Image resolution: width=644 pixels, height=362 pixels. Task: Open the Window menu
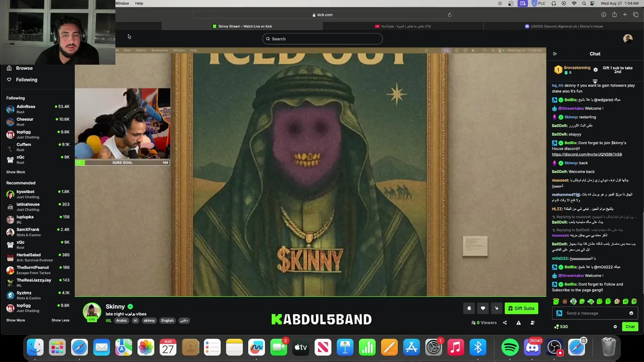(x=122, y=4)
